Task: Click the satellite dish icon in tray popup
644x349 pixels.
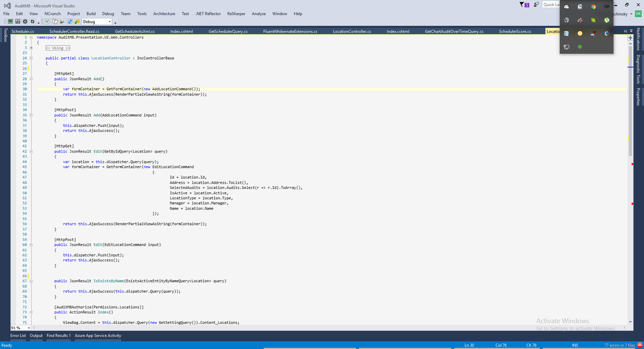Action: click(x=566, y=20)
